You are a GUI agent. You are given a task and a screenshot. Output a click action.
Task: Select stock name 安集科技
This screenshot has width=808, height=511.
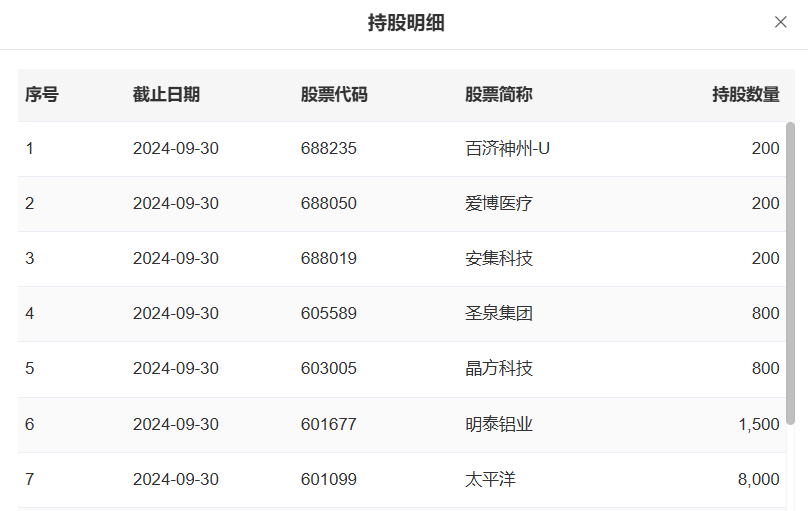pyautogui.click(x=498, y=258)
